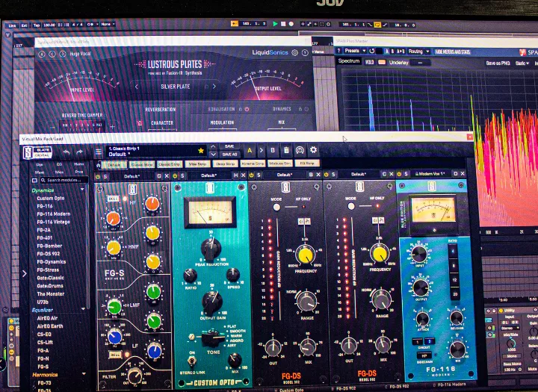Click Input knob on FG-116 Modern

tap(419, 255)
